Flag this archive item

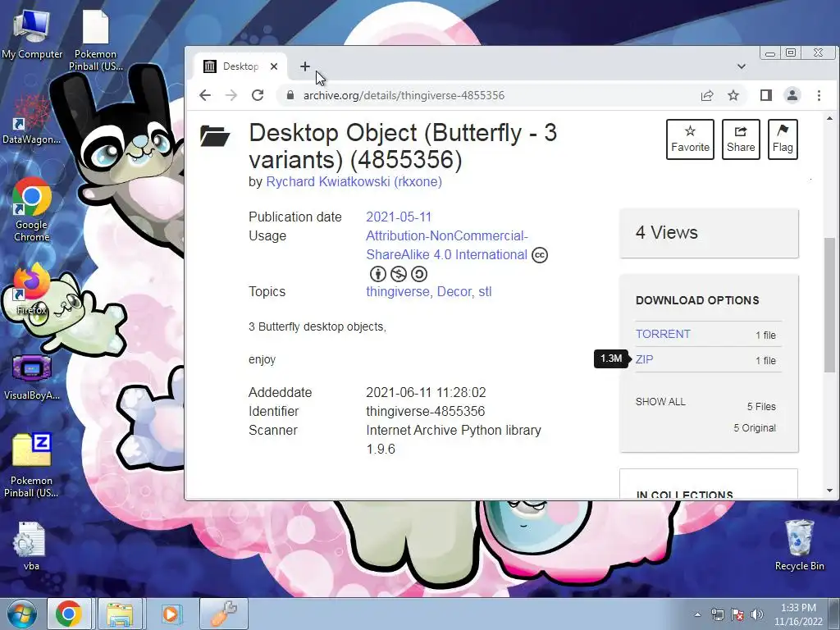click(x=783, y=139)
